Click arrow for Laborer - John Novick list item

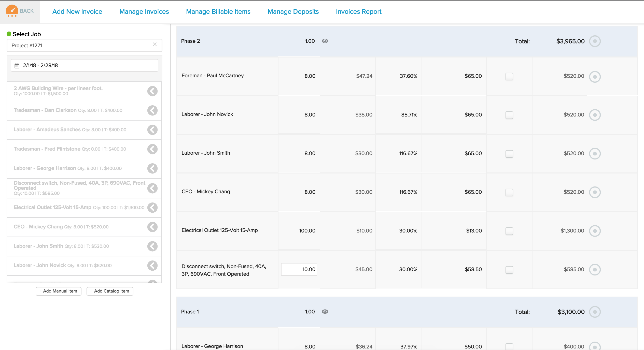[152, 266]
